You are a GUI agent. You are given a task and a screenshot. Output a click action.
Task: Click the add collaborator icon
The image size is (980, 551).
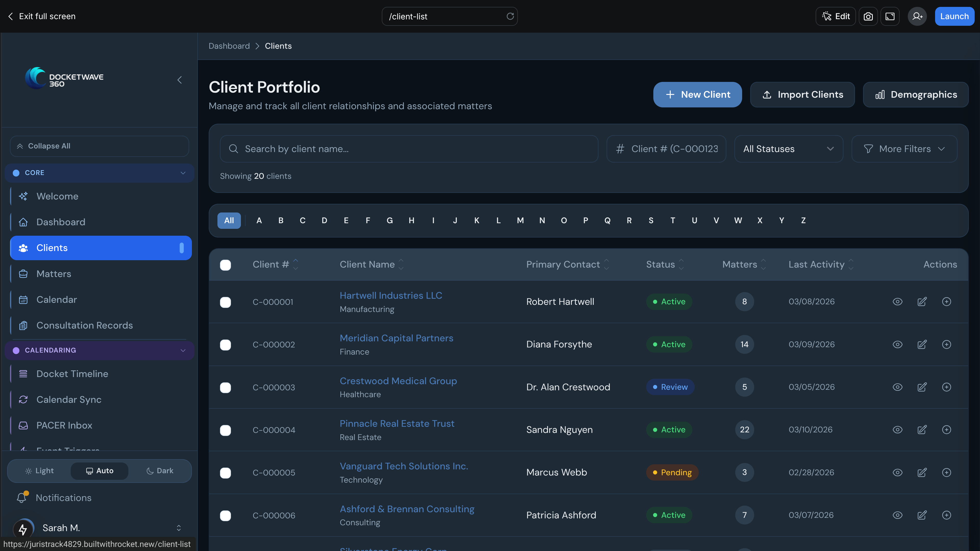pos(917,16)
